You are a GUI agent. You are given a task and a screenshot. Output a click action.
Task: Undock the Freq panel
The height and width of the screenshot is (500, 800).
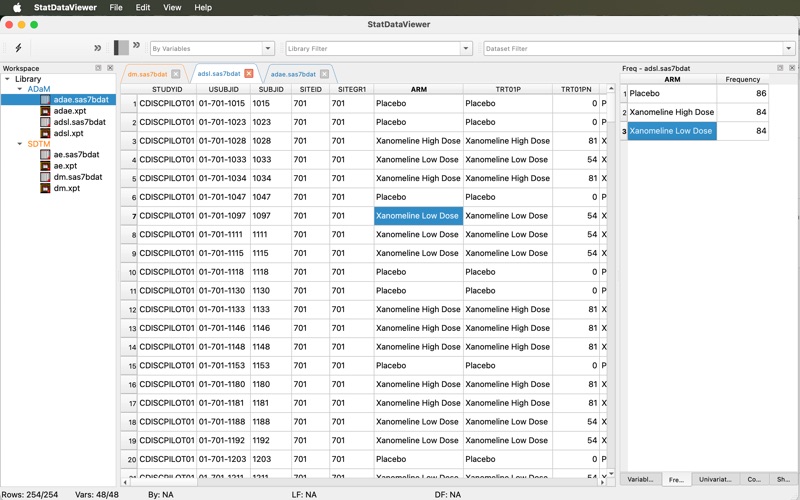click(x=780, y=68)
